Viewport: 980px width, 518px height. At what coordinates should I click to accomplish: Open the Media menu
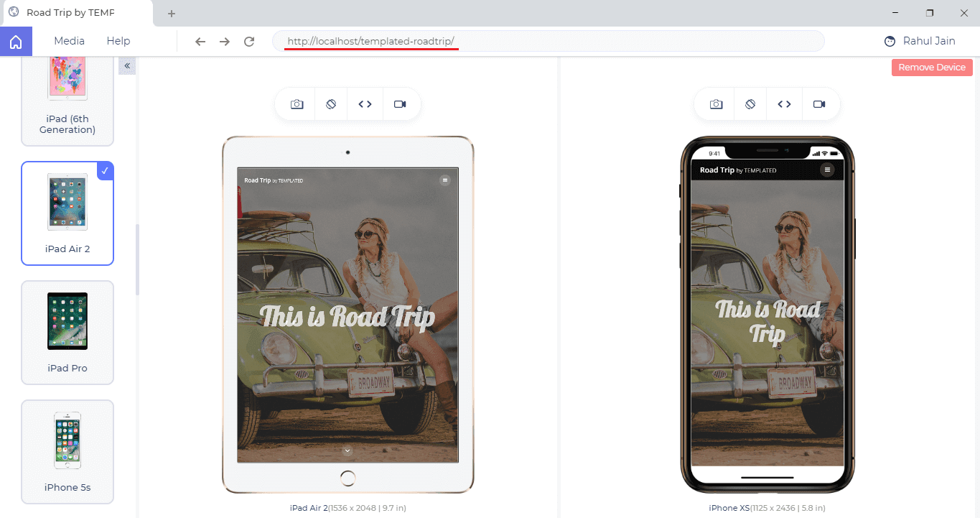pos(69,40)
